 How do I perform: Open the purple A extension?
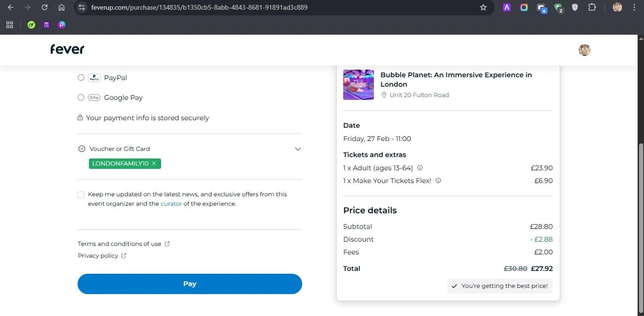click(x=507, y=7)
